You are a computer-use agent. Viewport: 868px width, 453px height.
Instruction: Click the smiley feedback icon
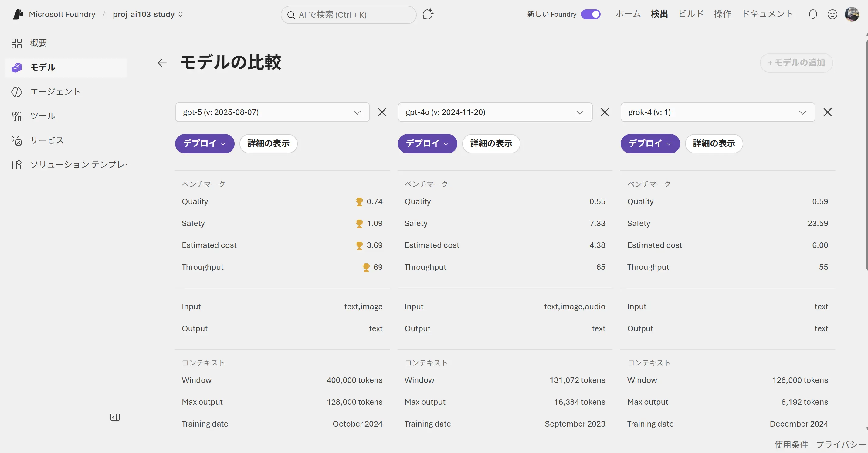[832, 14]
